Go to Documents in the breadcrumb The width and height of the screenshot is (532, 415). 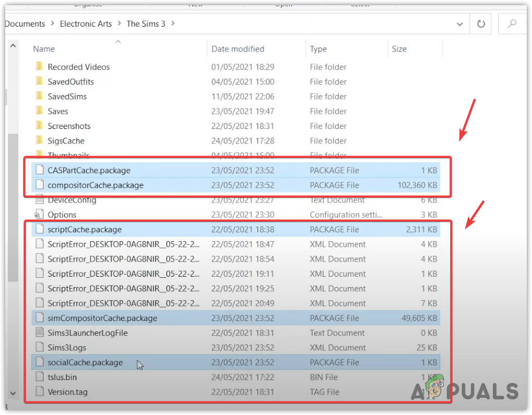[25, 24]
